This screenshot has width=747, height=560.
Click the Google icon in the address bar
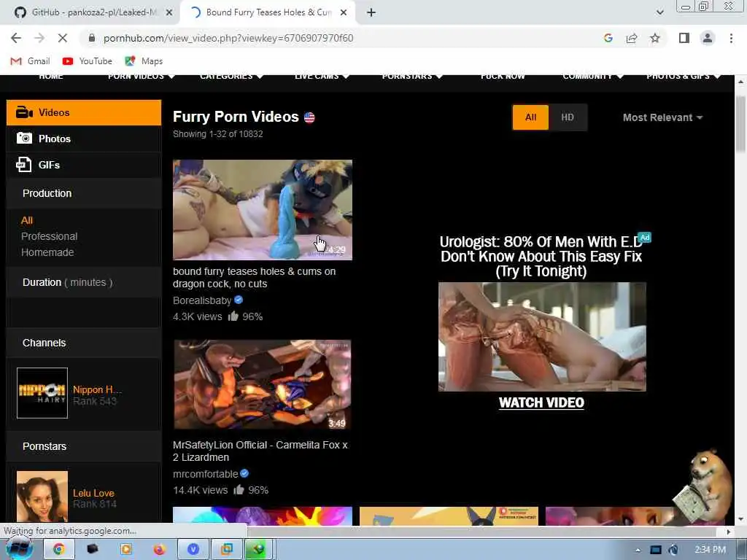[x=608, y=38]
